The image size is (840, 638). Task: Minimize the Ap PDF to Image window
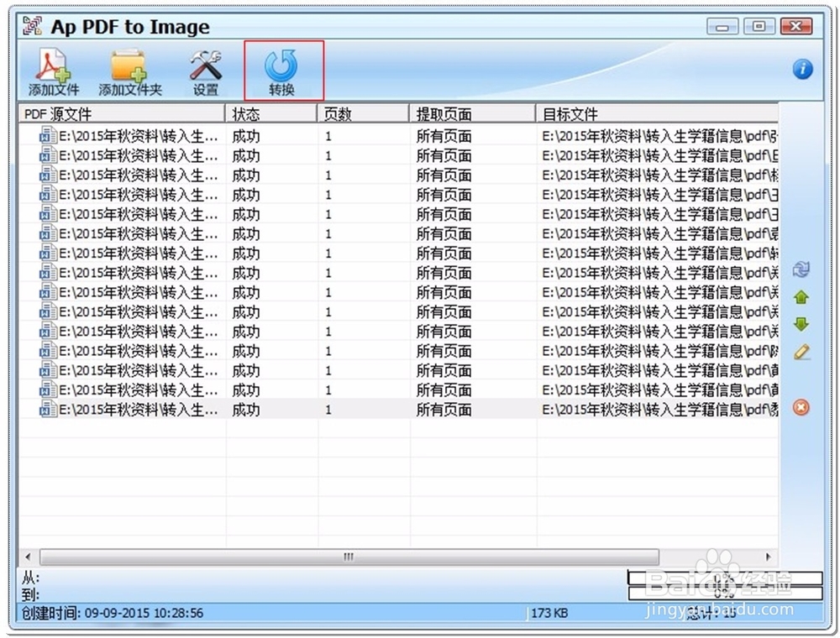[x=722, y=26]
